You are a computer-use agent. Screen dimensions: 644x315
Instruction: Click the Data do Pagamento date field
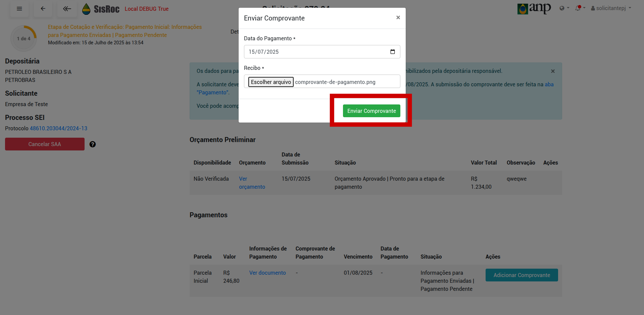pyautogui.click(x=315, y=52)
